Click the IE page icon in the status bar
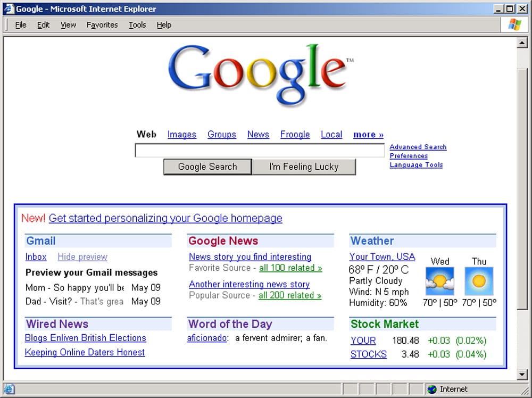532x398 pixels. (10, 389)
